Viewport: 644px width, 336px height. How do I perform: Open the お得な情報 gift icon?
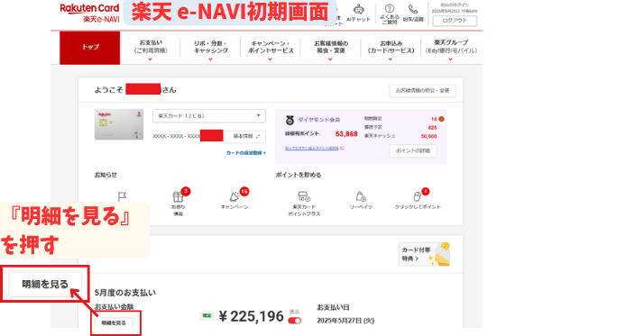[x=178, y=197]
